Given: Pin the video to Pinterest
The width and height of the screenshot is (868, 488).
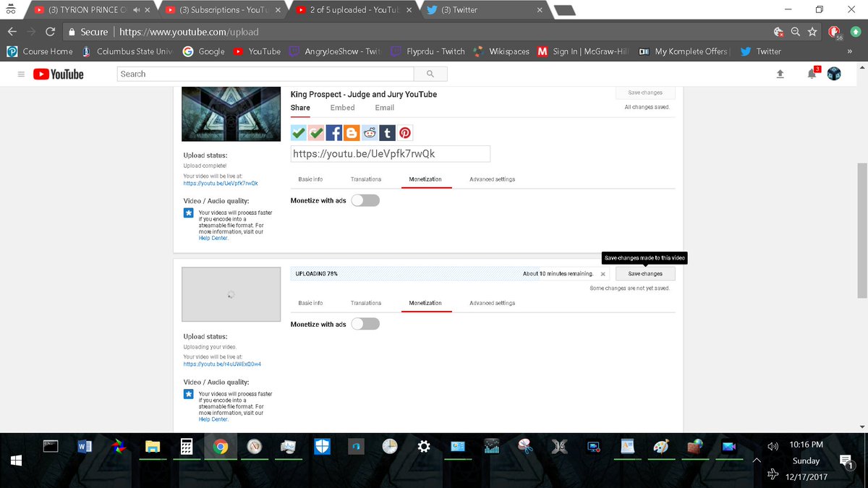Looking at the screenshot, I should pos(404,132).
